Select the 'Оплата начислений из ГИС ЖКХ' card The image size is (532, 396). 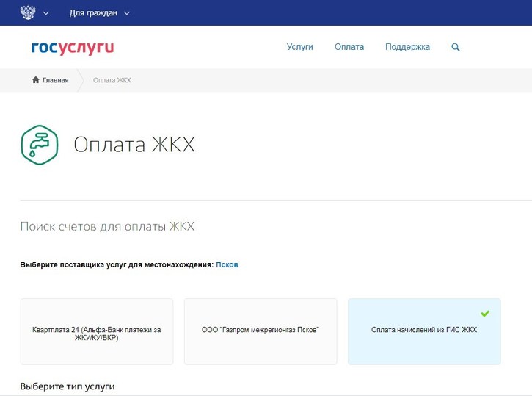(424, 332)
